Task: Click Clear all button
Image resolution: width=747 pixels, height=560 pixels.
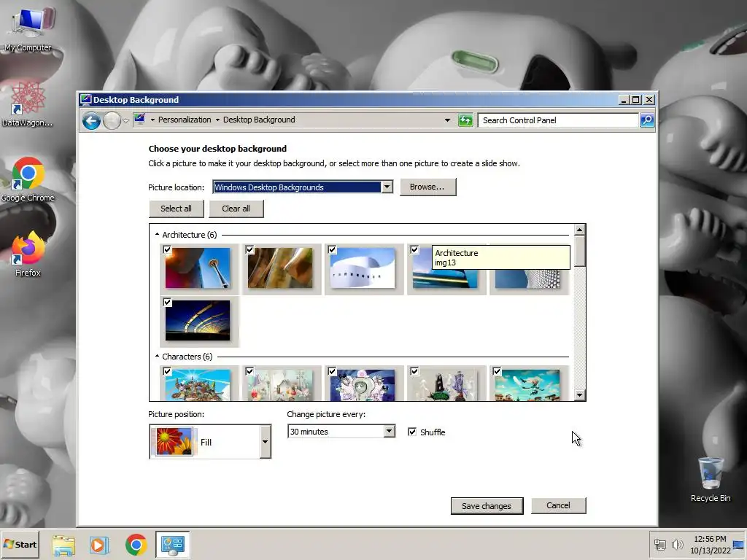Action: [236, 209]
